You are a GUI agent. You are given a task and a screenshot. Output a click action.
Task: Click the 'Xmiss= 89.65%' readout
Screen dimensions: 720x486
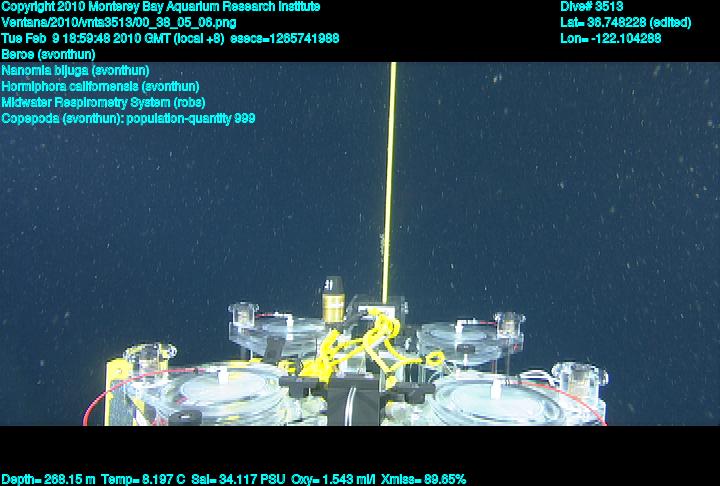point(423,480)
